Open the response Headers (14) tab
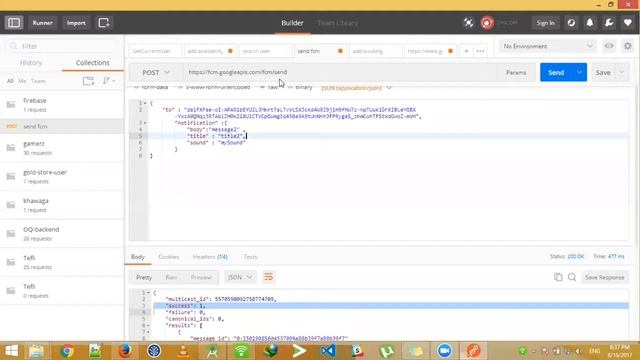This screenshot has width=640, height=360. 210,257
